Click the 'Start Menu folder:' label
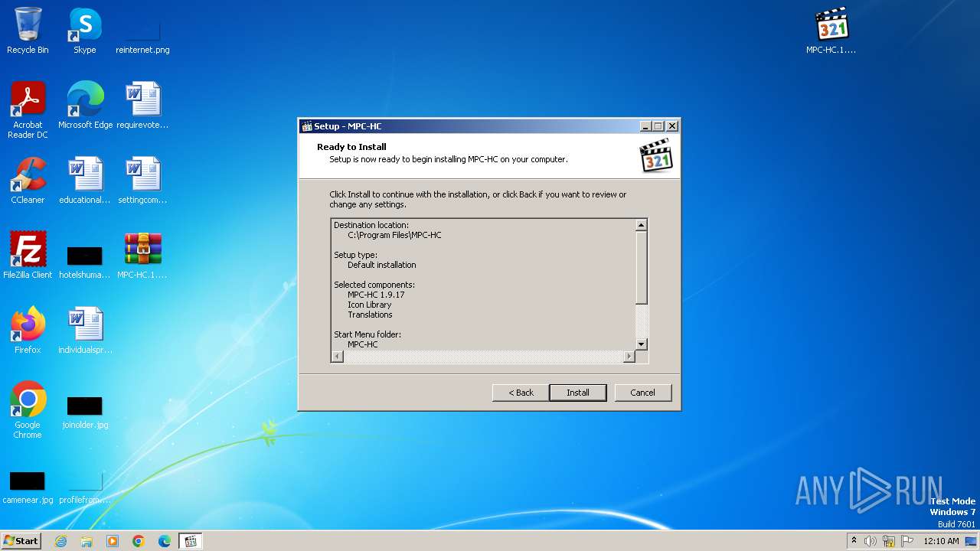The height and width of the screenshot is (551, 980). coord(367,334)
